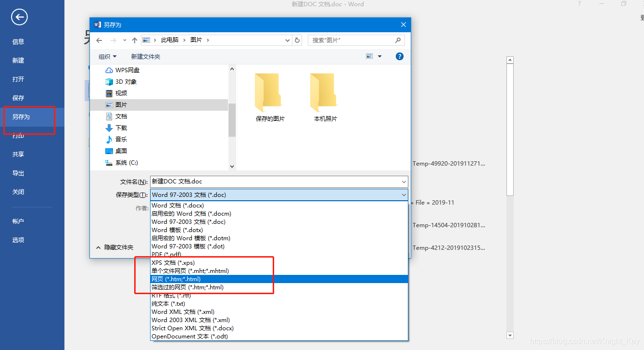Select Strict Open XML 文档 (*.docx) type
The height and width of the screenshot is (350, 644).
(279, 328)
